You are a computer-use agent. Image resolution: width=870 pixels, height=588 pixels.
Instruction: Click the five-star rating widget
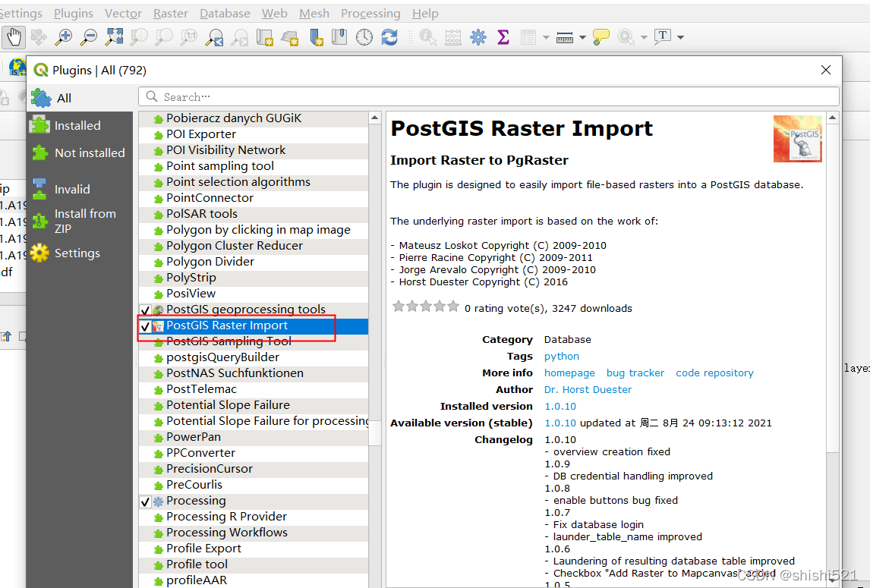tap(426, 307)
